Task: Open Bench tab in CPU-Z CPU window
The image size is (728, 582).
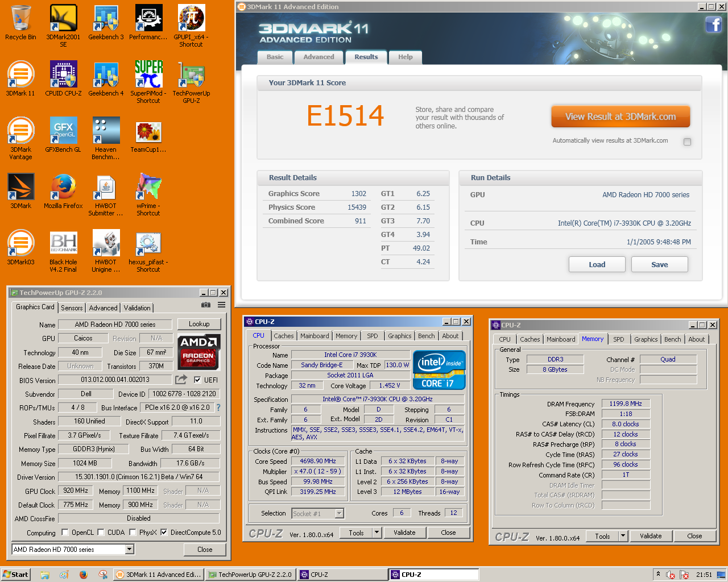Action: tap(427, 336)
